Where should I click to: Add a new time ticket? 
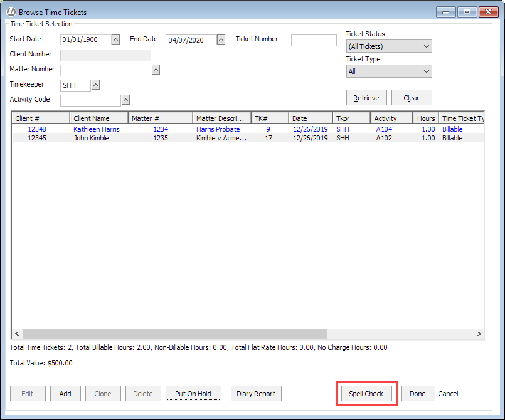pyautogui.click(x=65, y=393)
